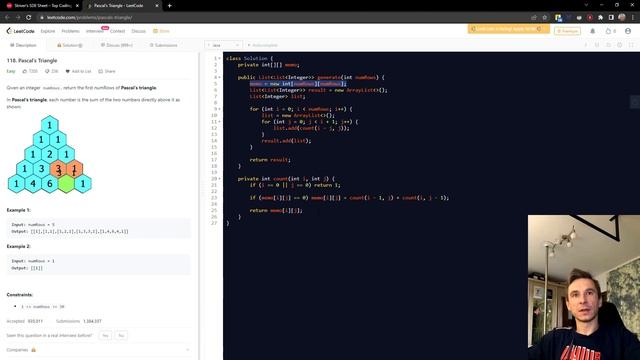Click the thumbs-down dislike icon

coord(47,71)
